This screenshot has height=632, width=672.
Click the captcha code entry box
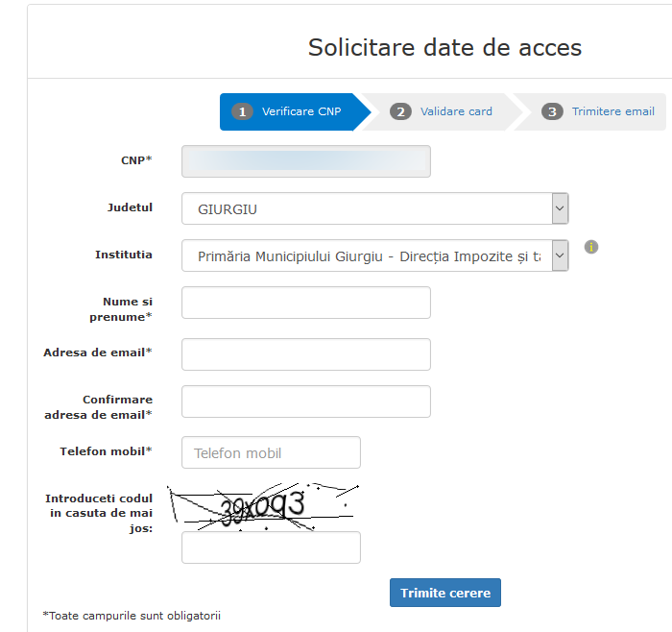pyautogui.click(x=271, y=547)
